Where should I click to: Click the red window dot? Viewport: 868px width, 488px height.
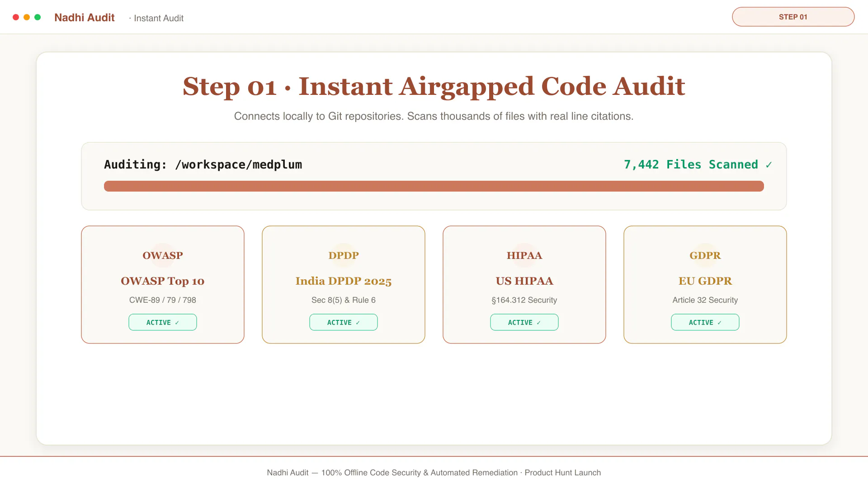16,17
